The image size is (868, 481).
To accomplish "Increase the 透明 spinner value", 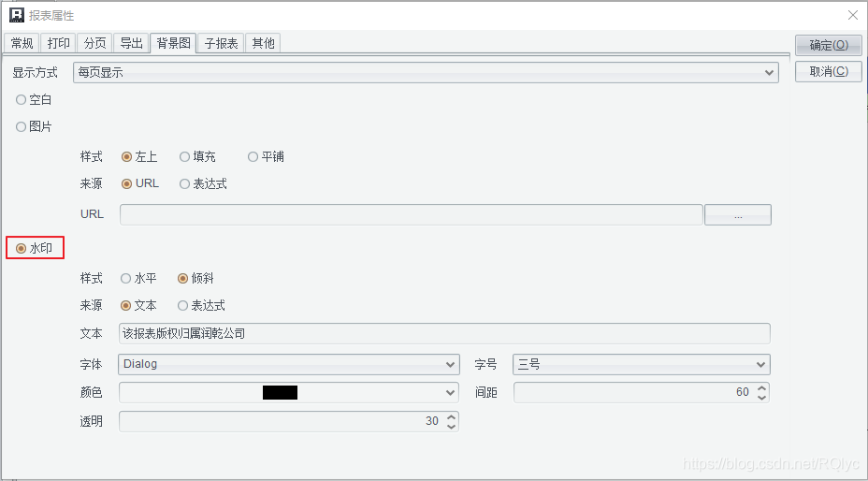I will 451,416.
